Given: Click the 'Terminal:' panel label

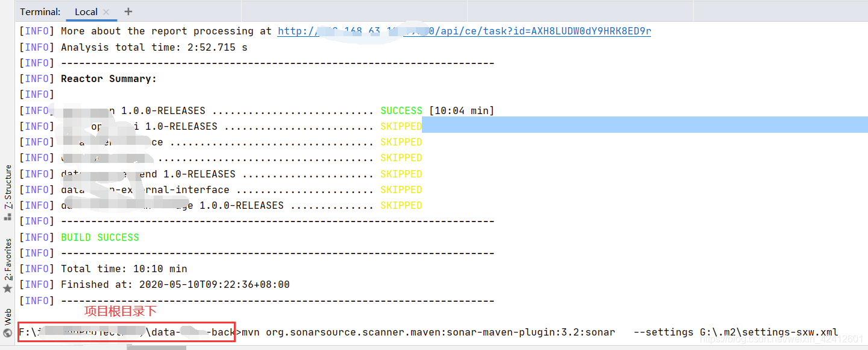Looking at the screenshot, I should pyautogui.click(x=40, y=11).
